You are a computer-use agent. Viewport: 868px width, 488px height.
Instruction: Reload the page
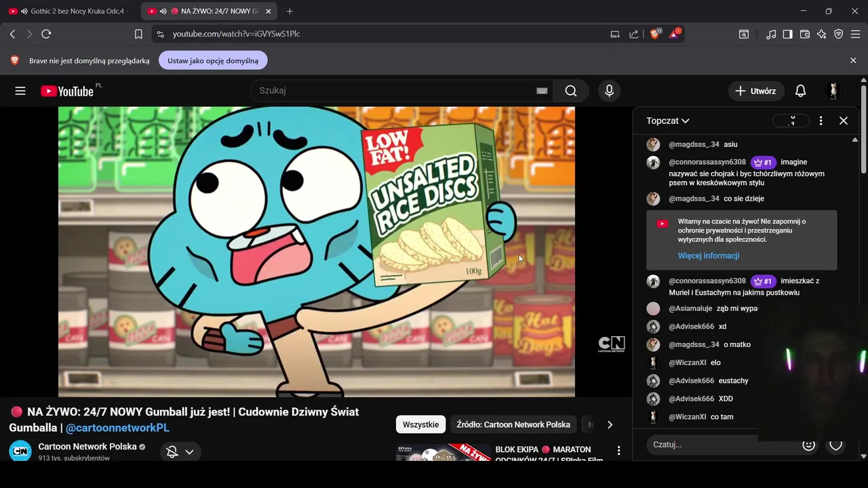pyautogui.click(x=46, y=34)
